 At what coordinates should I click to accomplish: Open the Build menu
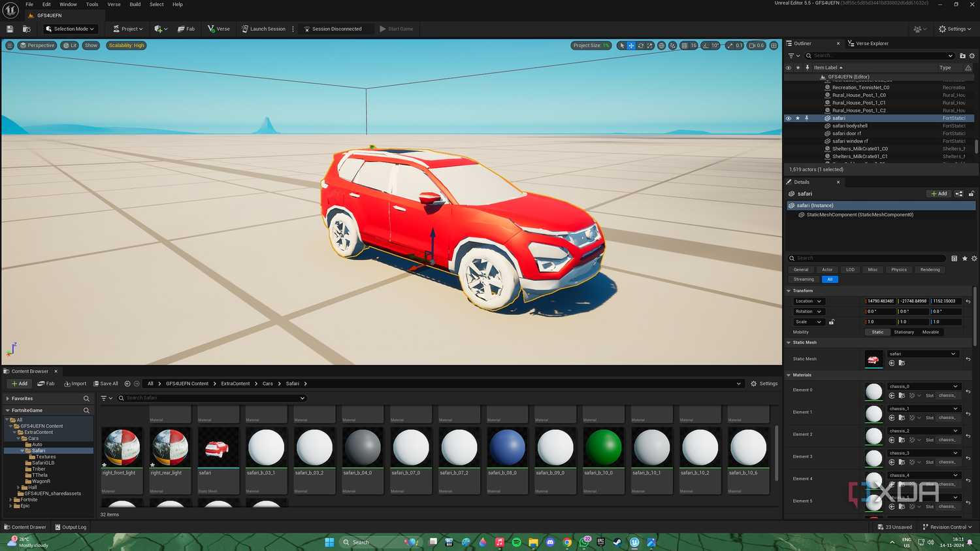(135, 5)
